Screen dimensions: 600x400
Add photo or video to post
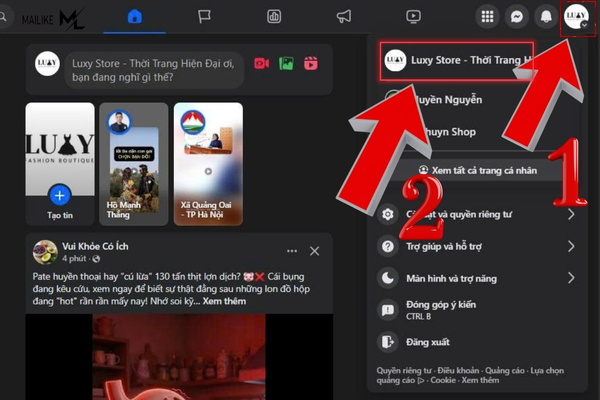[x=286, y=64]
